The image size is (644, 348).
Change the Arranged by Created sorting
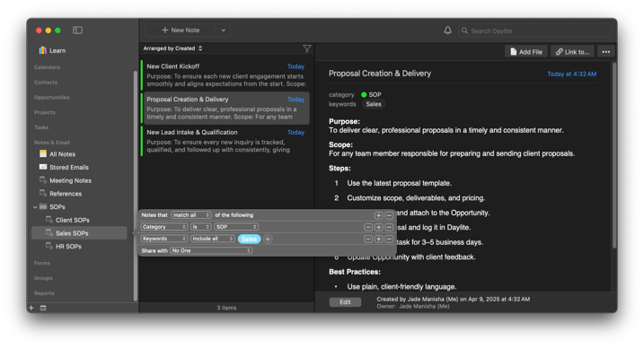tap(172, 48)
